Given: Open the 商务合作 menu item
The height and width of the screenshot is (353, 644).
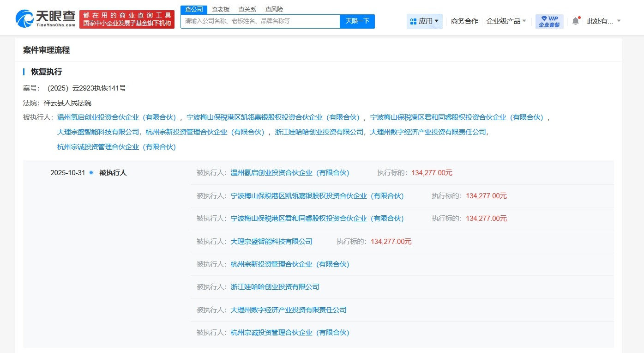Looking at the screenshot, I should pyautogui.click(x=464, y=20).
